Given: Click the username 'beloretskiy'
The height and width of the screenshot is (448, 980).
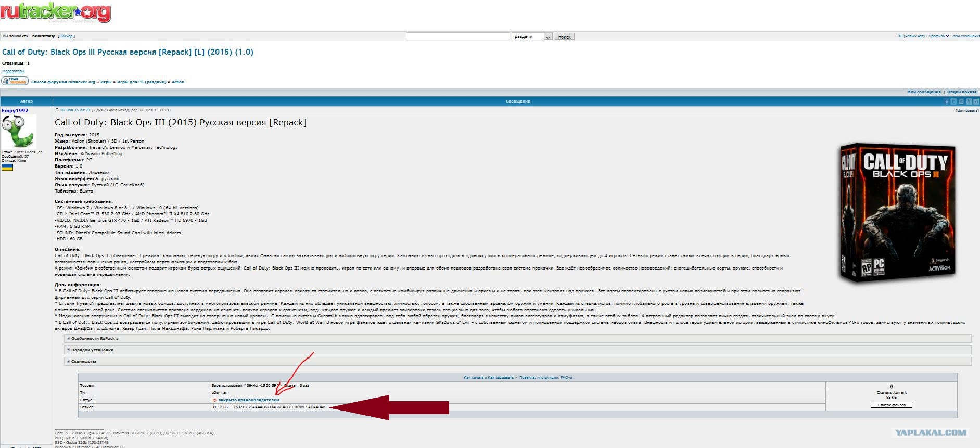Looking at the screenshot, I should [43, 36].
